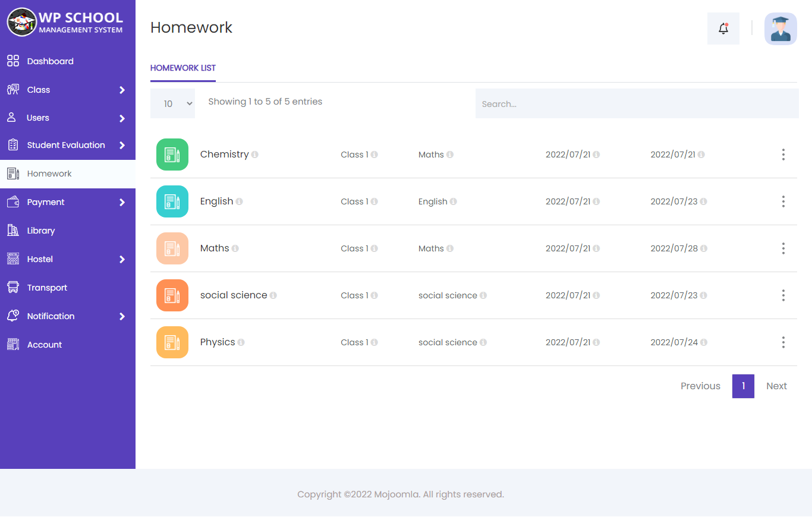
Task: Click Class 1 in the Physics row
Action: [354, 342]
